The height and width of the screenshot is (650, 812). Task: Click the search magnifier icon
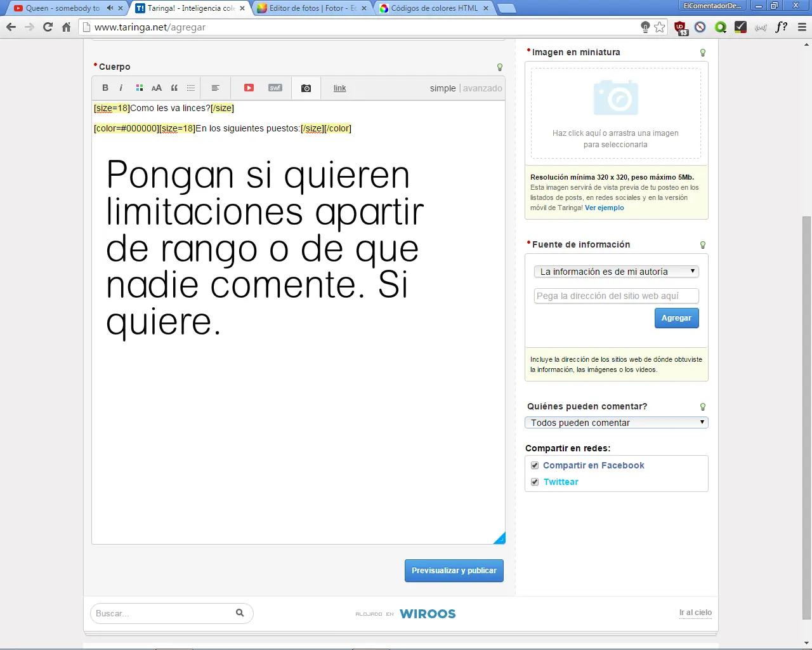click(240, 613)
